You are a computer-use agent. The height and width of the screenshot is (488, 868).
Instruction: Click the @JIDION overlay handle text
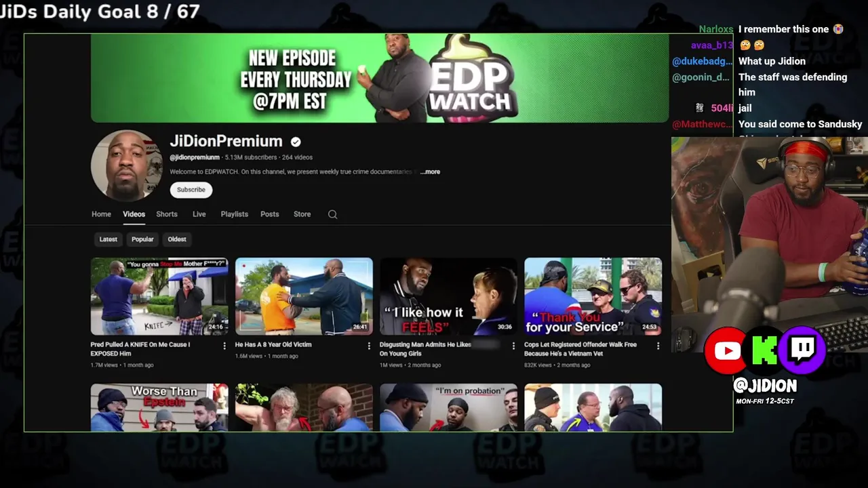click(x=765, y=386)
